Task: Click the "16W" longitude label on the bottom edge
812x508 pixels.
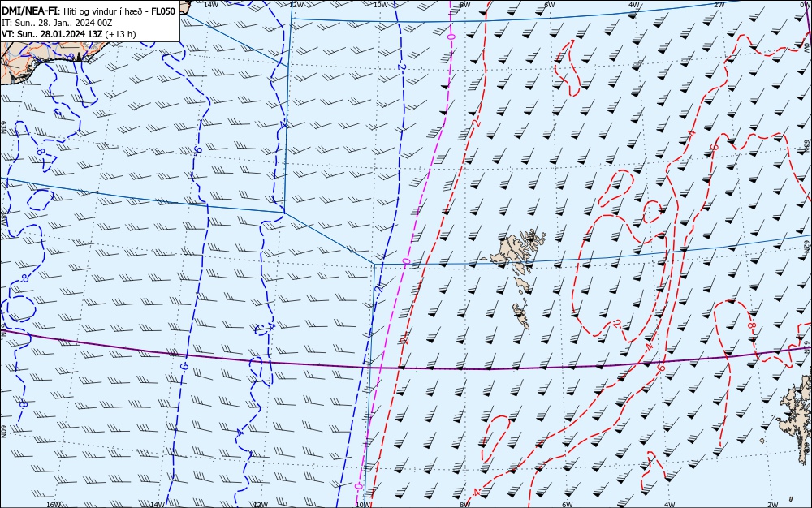Action: pos(54,505)
